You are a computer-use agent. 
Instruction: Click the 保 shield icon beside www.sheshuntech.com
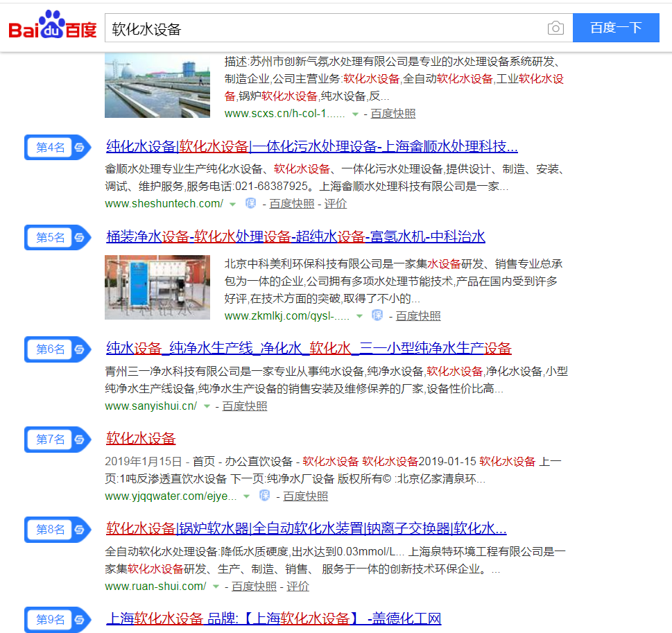[251, 203]
